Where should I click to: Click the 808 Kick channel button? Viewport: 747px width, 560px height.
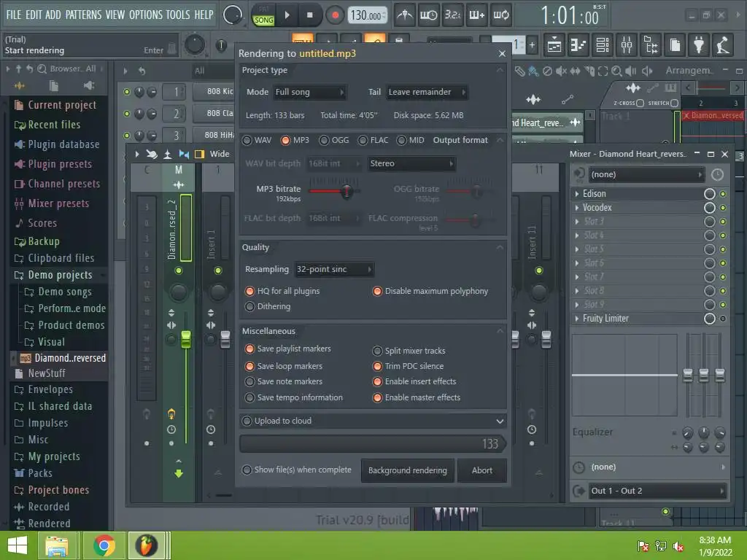click(x=214, y=91)
